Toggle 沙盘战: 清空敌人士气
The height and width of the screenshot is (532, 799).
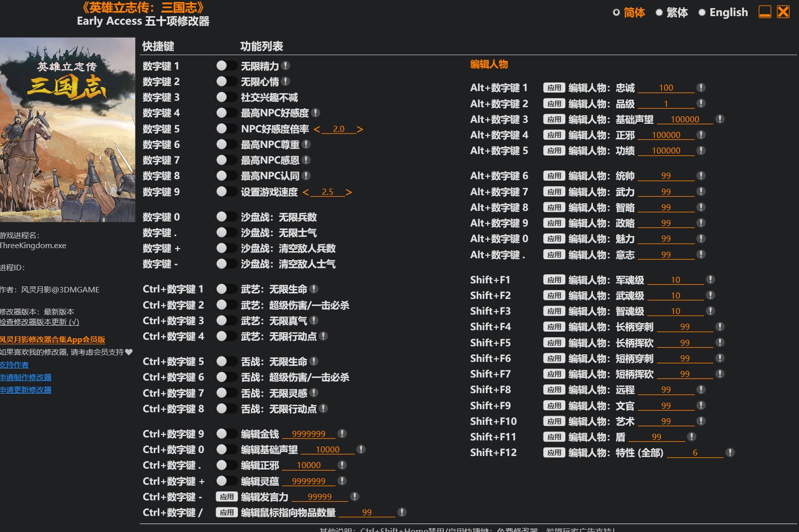tap(226, 263)
